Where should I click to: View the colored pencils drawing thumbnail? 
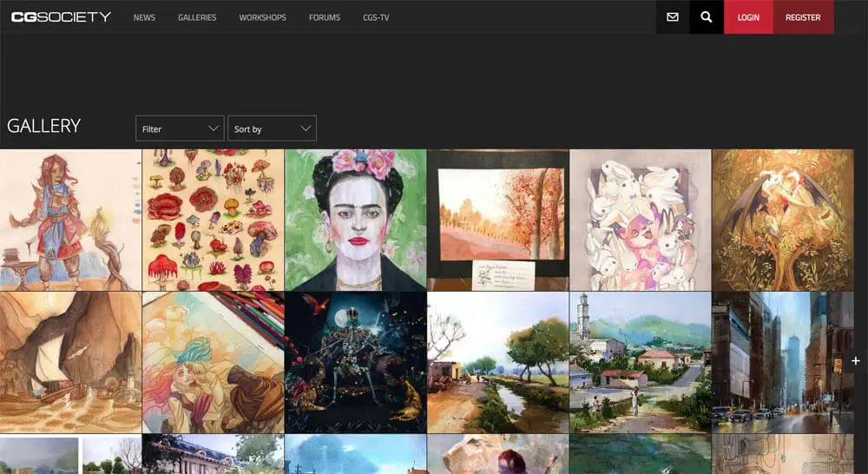coord(214,362)
